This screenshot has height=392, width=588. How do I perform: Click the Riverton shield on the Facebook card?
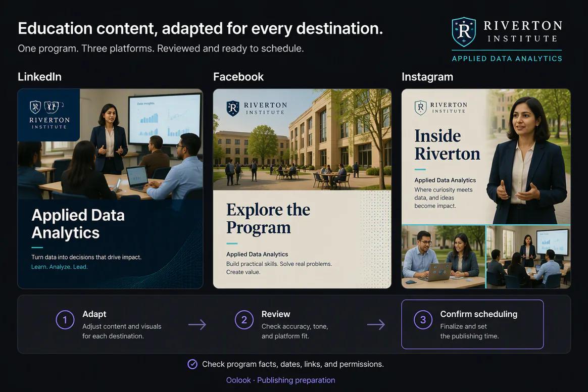tap(233, 109)
